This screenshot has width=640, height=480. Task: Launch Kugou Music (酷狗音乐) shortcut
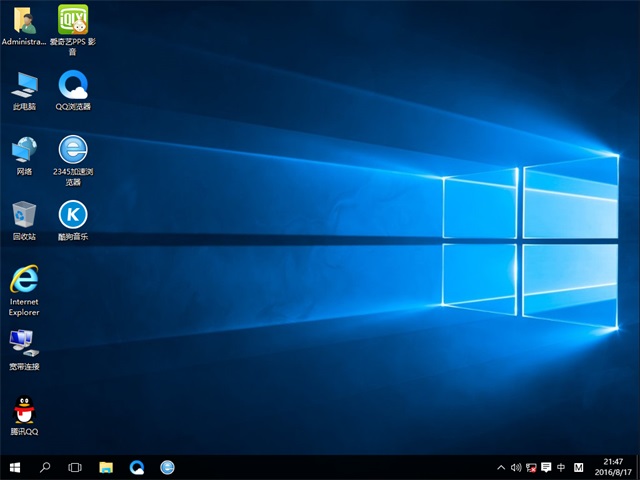point(73,214)
